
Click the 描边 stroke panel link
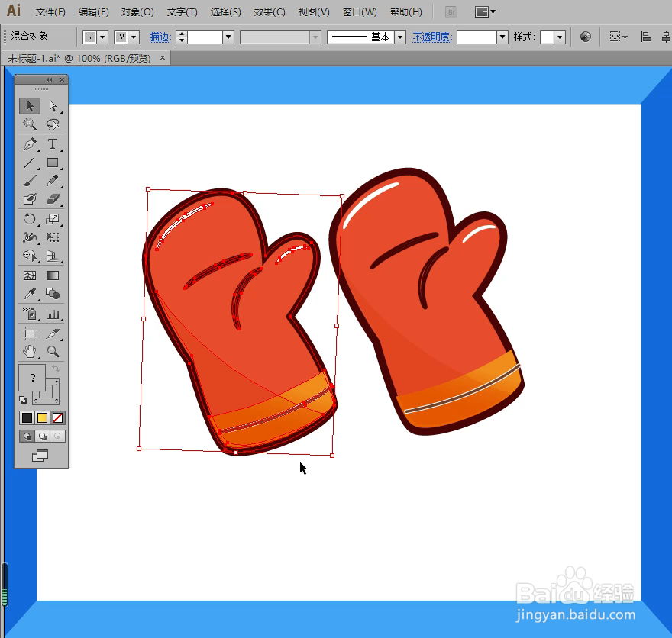click(160, 37)
